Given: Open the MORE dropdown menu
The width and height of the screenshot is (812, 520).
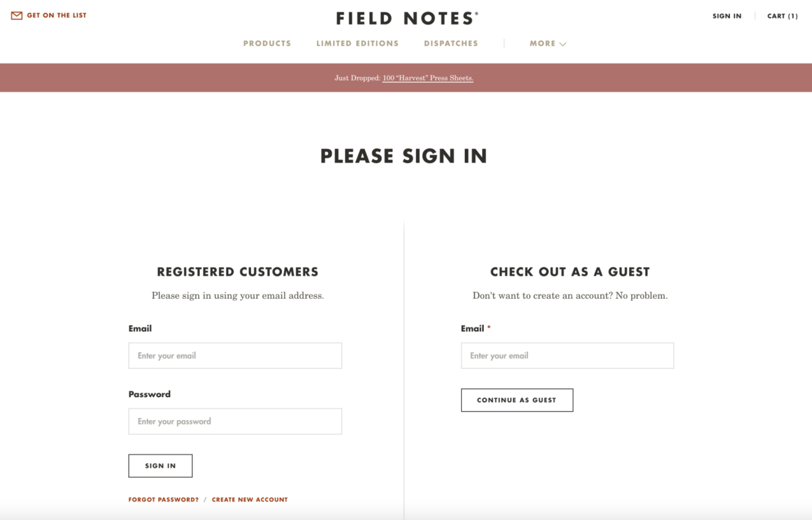Looking at the screenshot, I should [x=543, y=43].
